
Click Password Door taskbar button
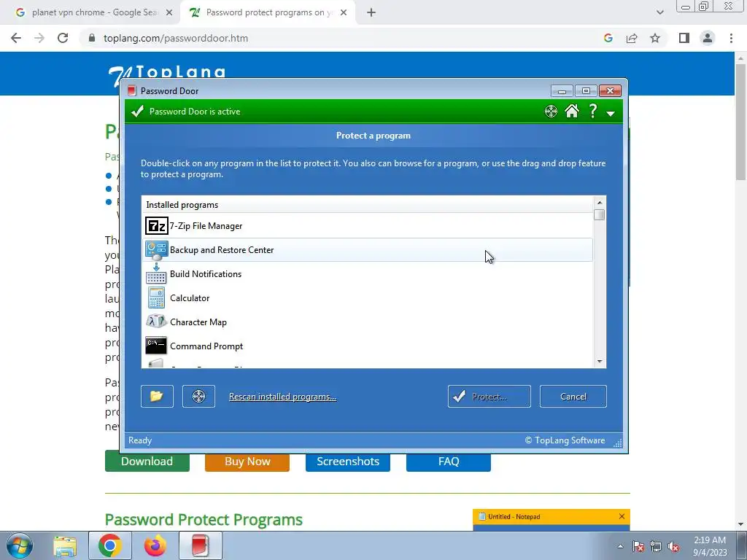[200, 545]
